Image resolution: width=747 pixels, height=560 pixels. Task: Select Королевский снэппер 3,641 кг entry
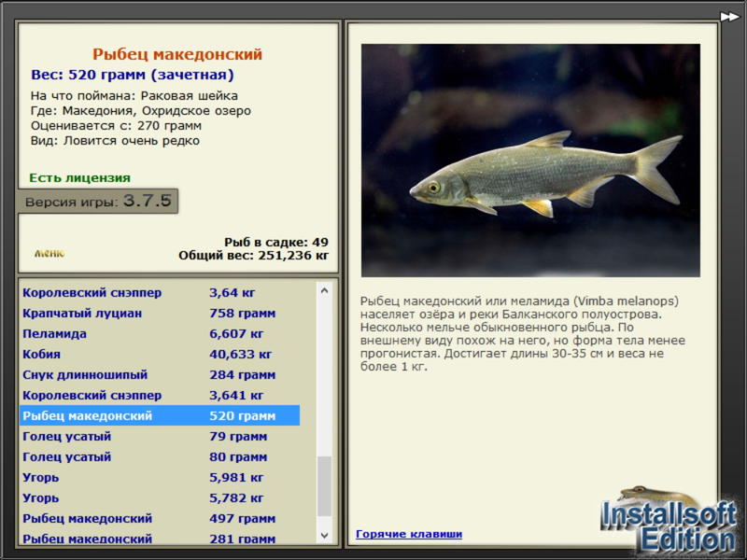[x=160, y=395]
